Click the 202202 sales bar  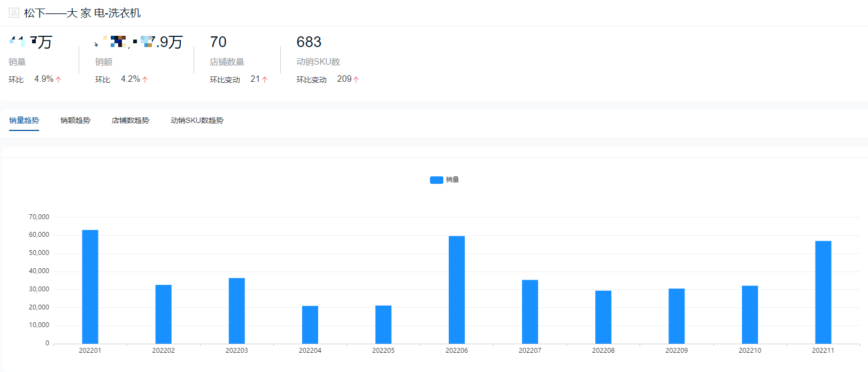click(x=164, y=314)
